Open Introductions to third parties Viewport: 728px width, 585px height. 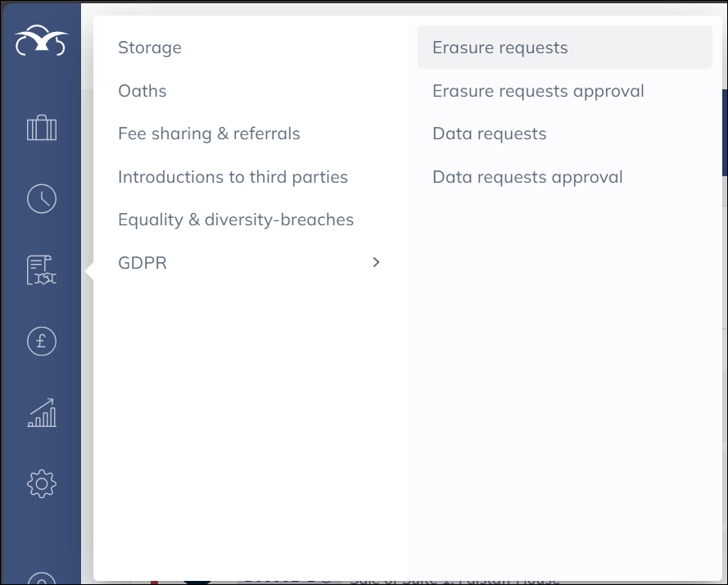coord(233,177)
